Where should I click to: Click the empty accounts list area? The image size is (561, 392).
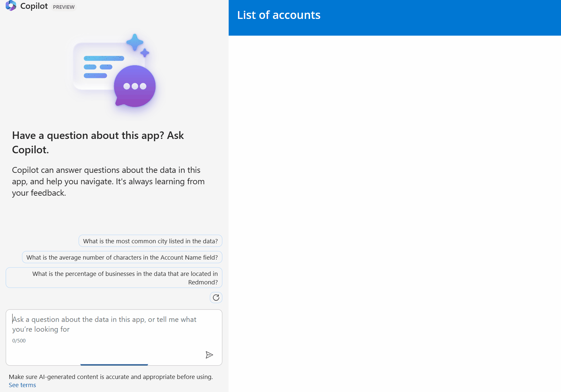click(394, 212)
